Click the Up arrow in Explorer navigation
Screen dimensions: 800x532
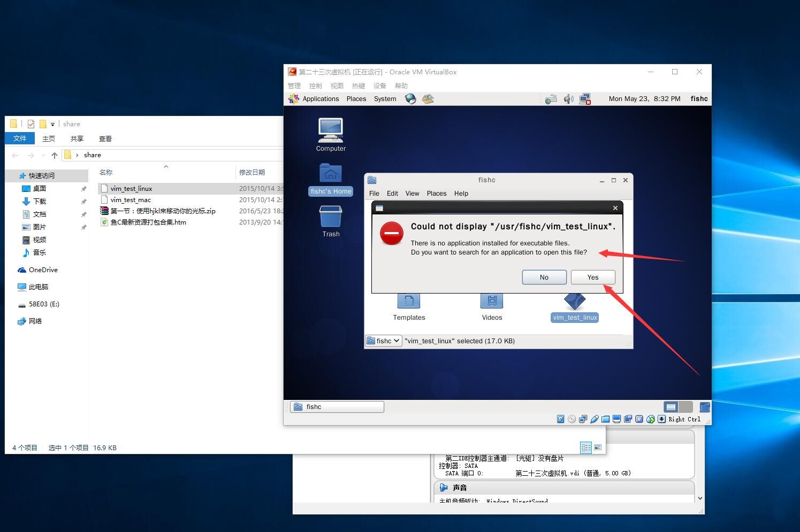[x=54, y=155]
